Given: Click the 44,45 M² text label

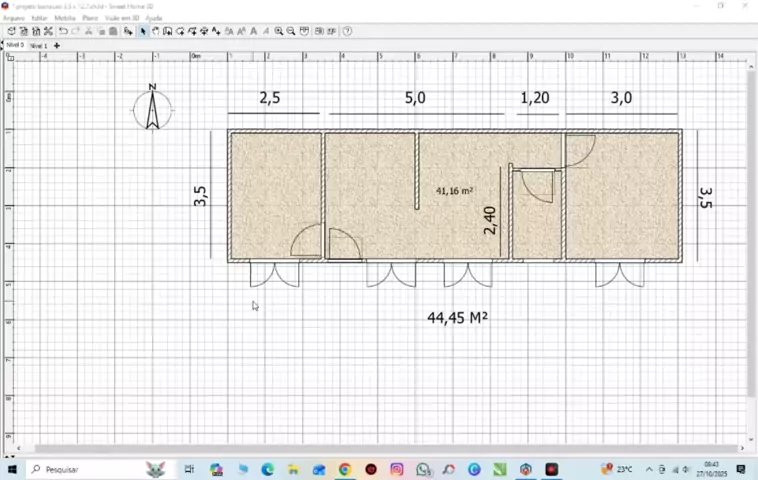Looking at the screenshot, I should (x=457, y=318).
